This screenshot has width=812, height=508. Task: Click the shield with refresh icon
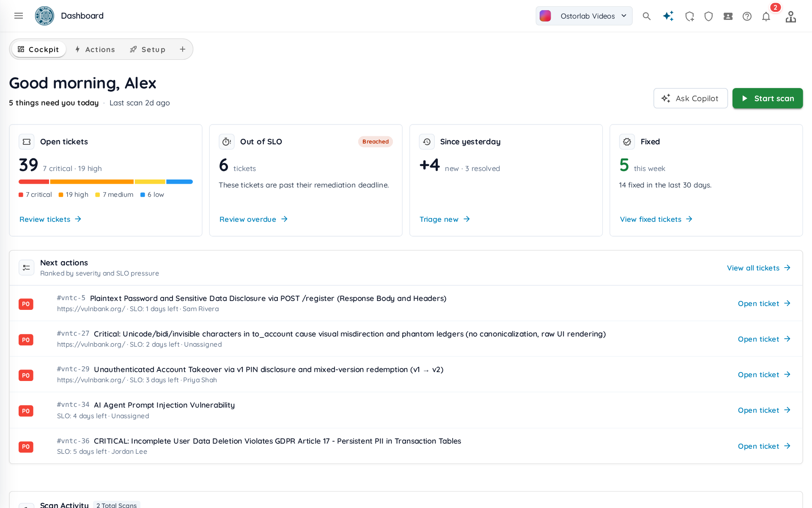(x=690, y=16)
